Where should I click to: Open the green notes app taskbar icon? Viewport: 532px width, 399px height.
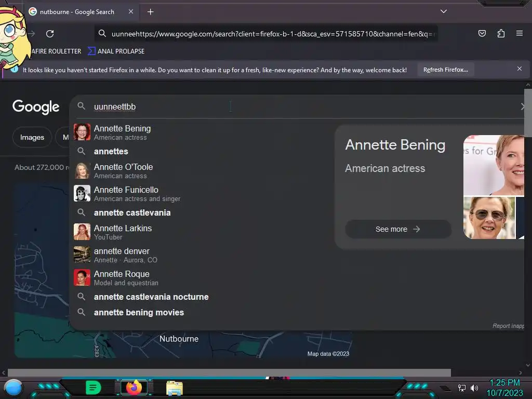(x=94, y=388)
